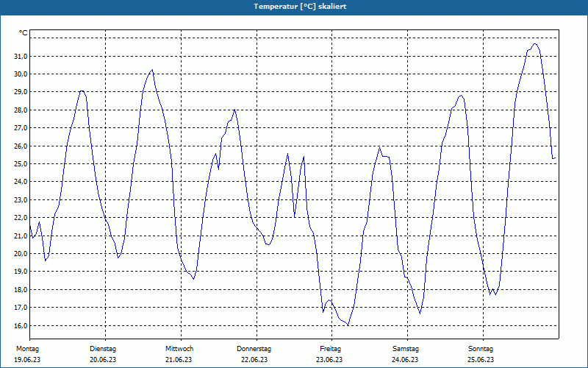Click the date 20.06.23
588x368 pixels.
pos(103,360)
